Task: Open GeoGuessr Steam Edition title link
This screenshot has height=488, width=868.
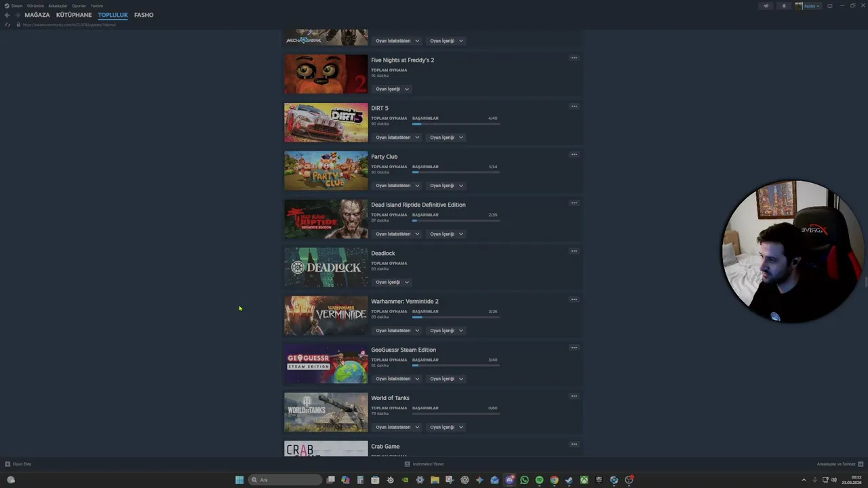Action: pyautogui.click(x=403, y=350)
